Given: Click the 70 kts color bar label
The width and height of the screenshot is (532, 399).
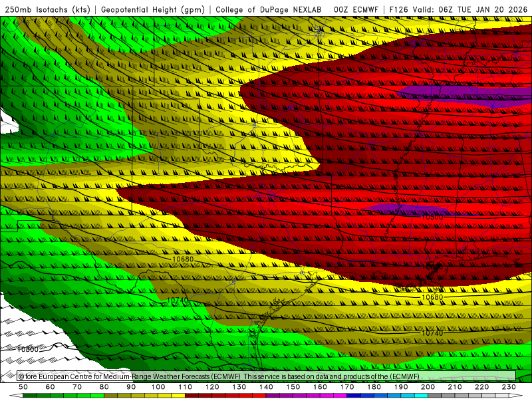Looking at the screenshot, I should [x=77, y=387].
